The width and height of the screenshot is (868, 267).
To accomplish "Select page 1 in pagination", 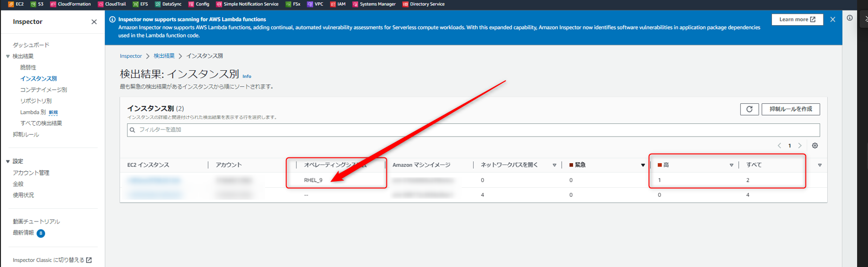I will tap(789, 146).
